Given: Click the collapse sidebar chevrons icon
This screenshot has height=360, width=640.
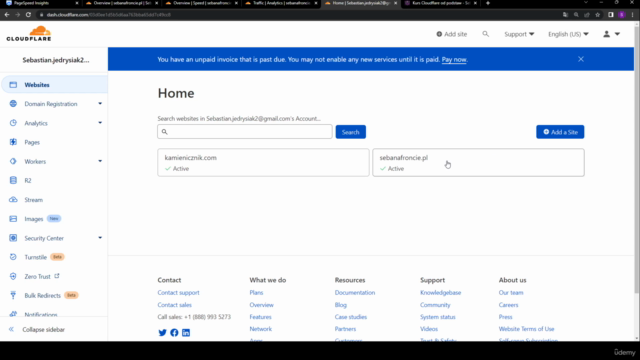Looking at the screenshot, I should (11, 329).
